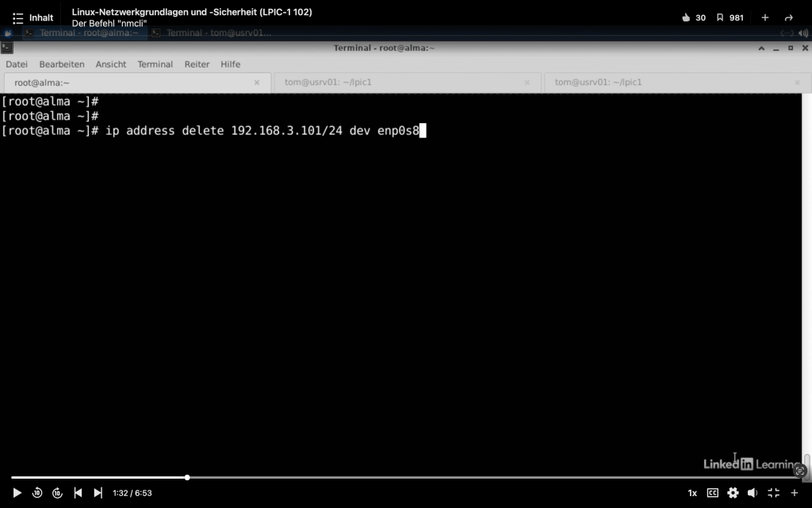Image resolution: width=812 pixels, height=508 pixels.
Task: Toggle closed captions
Action: tap(712, 493)
